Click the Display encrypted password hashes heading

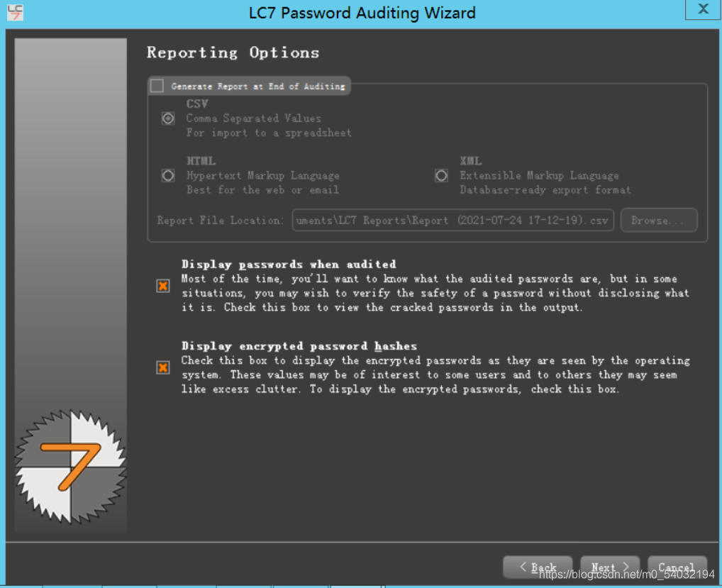299,346
